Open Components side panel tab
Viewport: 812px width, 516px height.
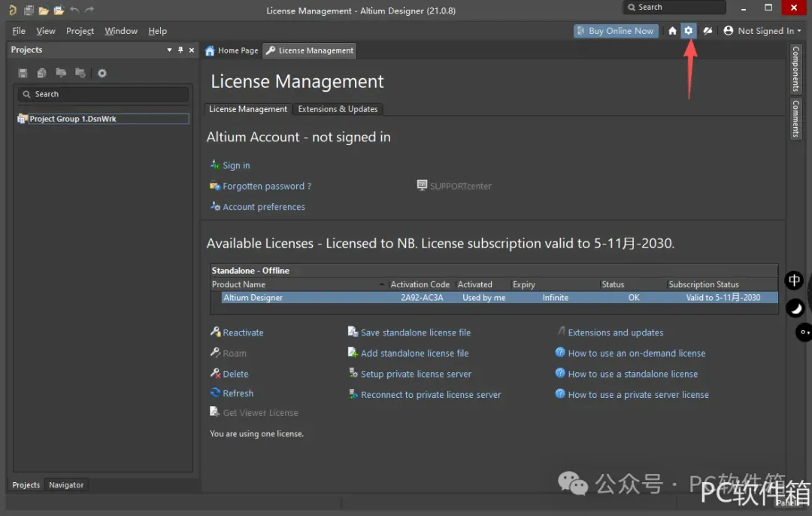click(796, 68)
